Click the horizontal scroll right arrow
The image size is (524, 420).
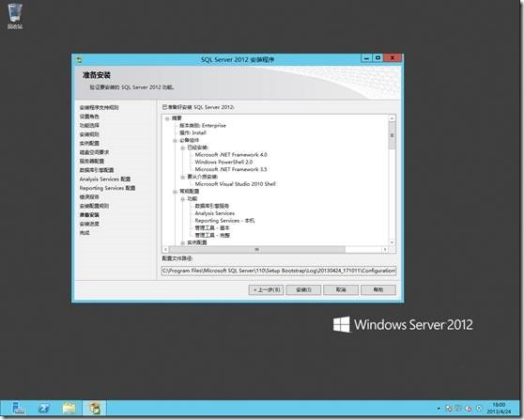pyautogui.click(x=385, y=249)
